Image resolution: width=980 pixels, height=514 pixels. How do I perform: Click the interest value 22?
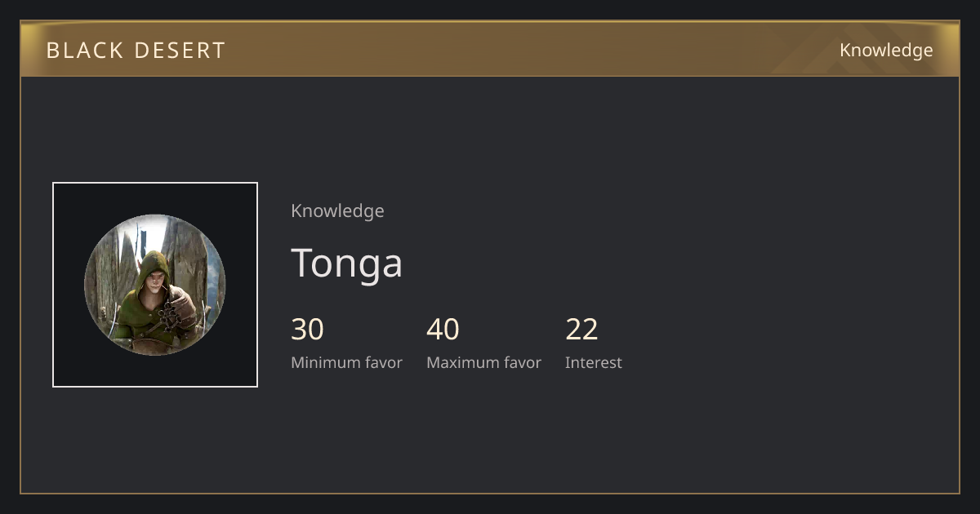pyautogui.click(x=581, y=330)
